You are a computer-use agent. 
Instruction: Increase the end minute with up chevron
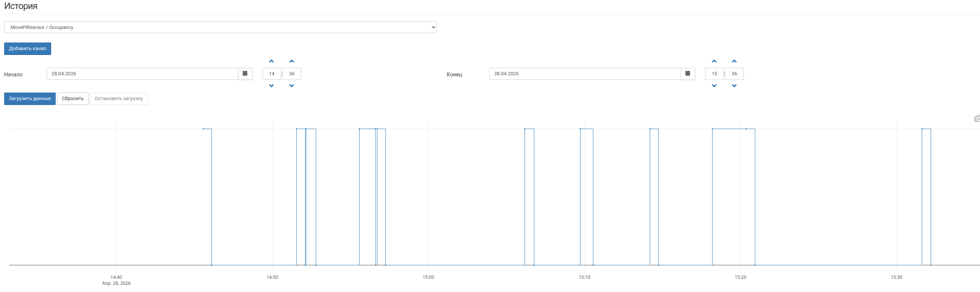click(x=734, y=61)
